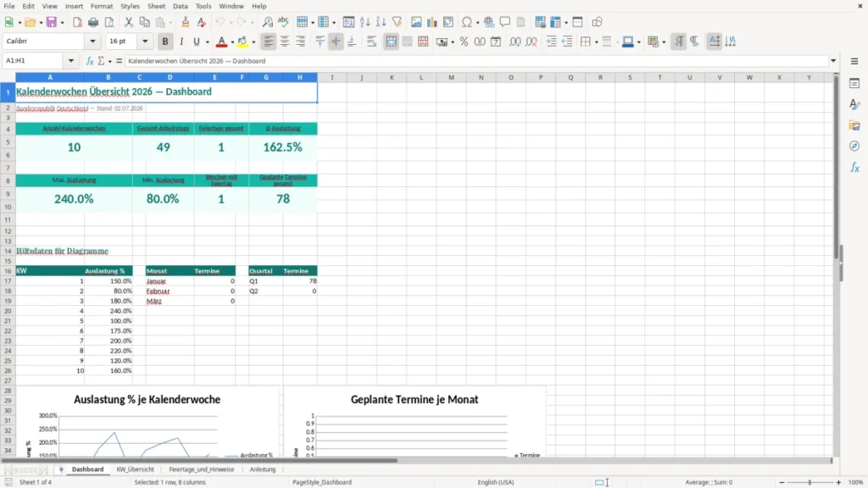Center text horizontally
The image size is (868, 488).
(285, 42)
